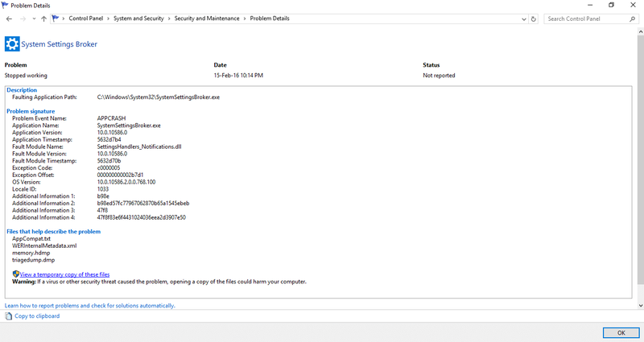Image resolution: width=644 pixels, height=342 pixels.
Task: Select the Problem Details breadcrumb
Action: [x=270, y=19]
